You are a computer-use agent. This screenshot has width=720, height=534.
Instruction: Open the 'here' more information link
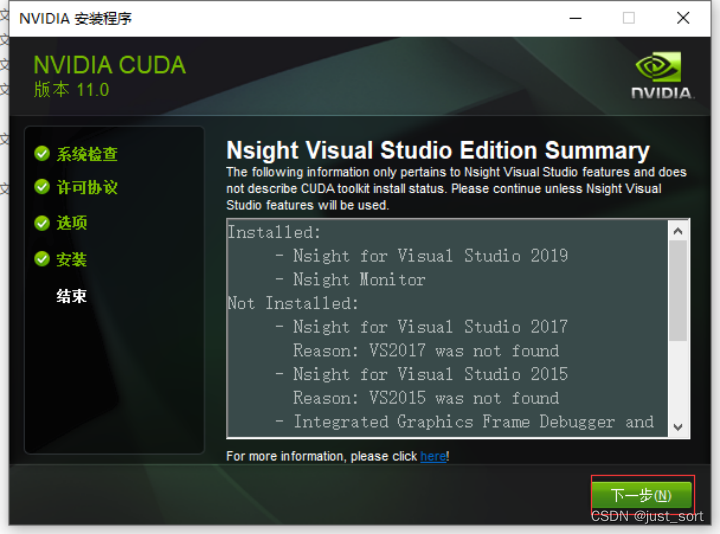click(x=433, y=456)
